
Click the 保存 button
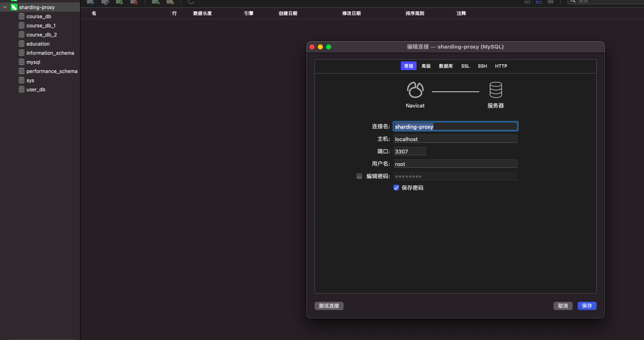587,306
